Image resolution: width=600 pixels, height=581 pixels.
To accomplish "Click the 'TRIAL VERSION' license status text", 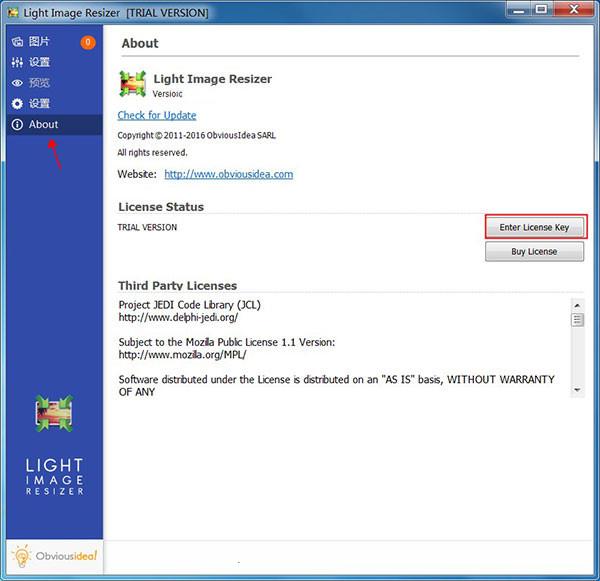I will pos(147,227).
